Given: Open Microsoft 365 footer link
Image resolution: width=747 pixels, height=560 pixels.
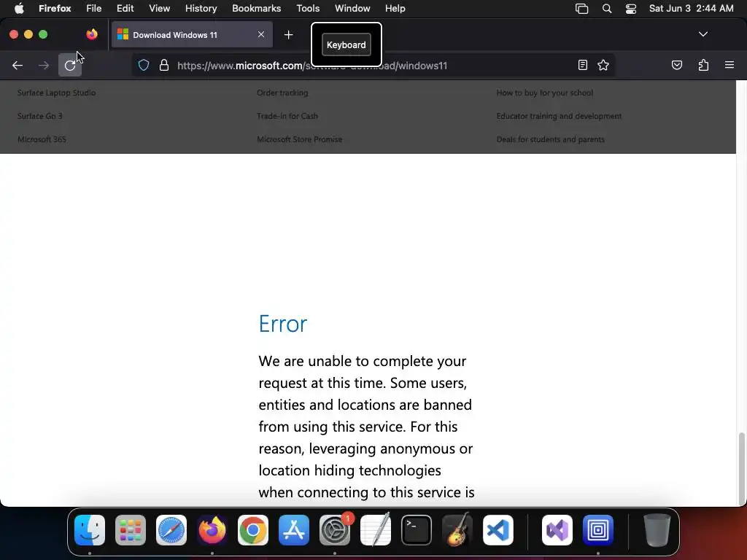Looking at the screenshot, I should coord(42,139).
